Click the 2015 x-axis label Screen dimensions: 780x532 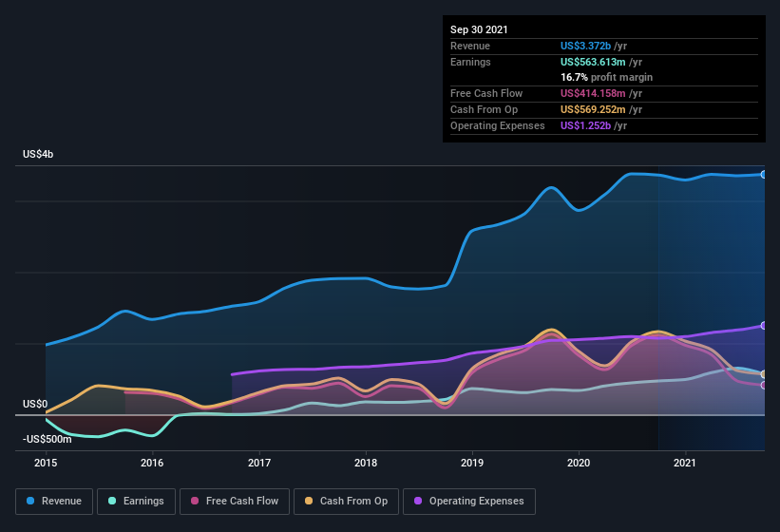click(x=46, y=463)
